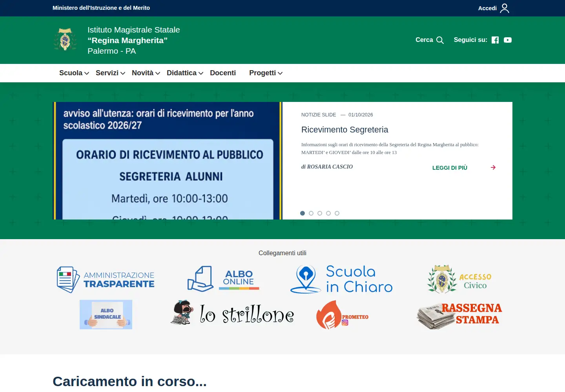Image resolution: width=565 pixels, height=392 pixels.
Task: Open the Ricevimento Segreteria article title
Action: coord(344,130)
